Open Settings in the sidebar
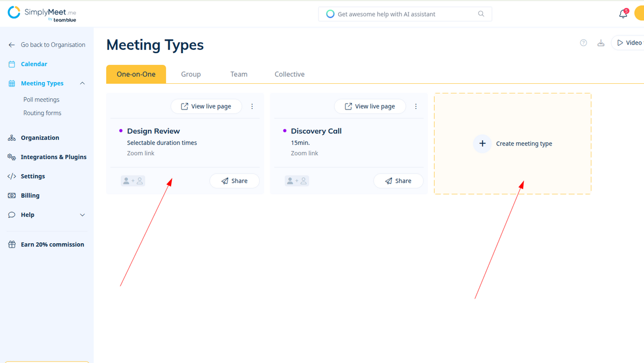Screen dimensions: 644x363 point(33,177)
